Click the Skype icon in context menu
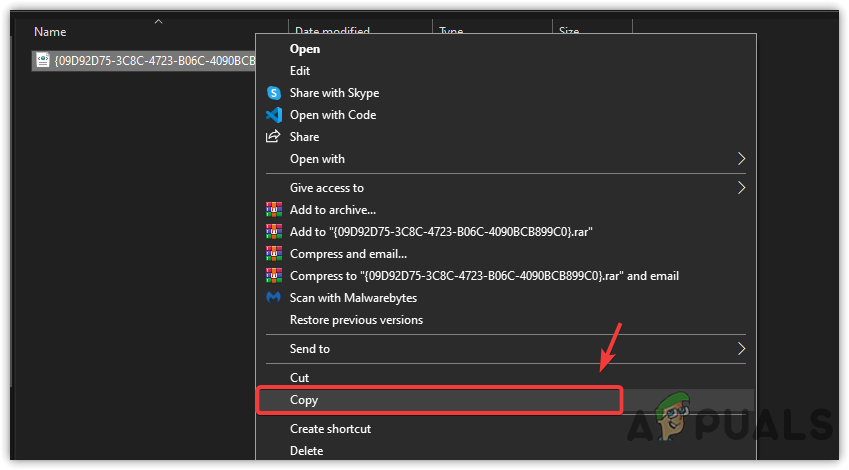The height and width of the screenshot is (470, 849). pos(274,93)
